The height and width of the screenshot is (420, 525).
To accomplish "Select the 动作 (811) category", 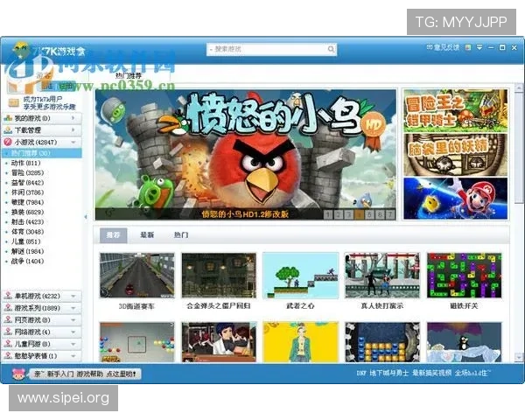I will tap(25, 163).
